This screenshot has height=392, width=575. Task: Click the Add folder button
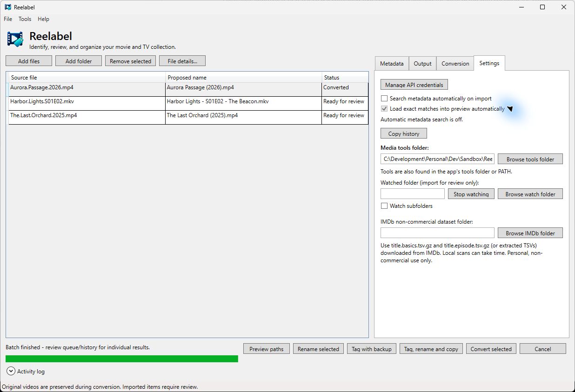coord(79,61)
